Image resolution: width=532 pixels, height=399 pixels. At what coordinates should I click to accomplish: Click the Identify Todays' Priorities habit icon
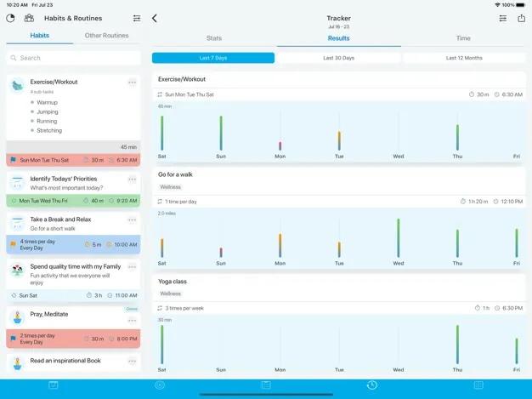[17, 183]
